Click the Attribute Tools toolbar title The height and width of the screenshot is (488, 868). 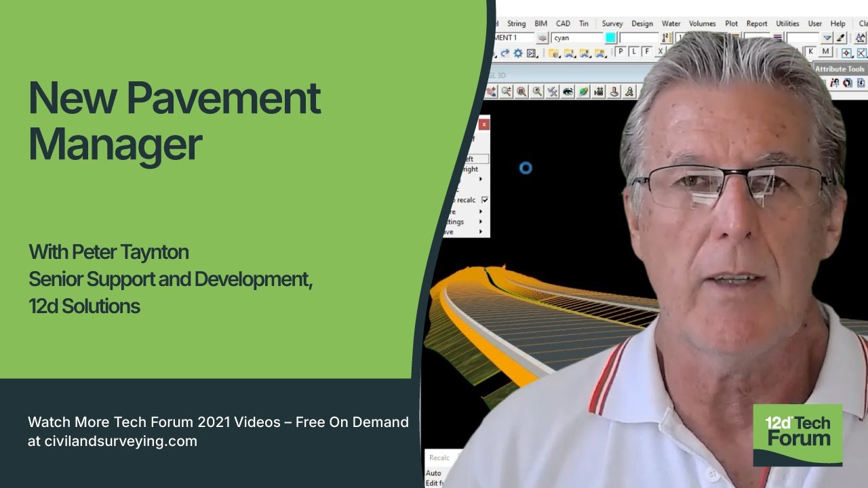[x=840, y=69]
